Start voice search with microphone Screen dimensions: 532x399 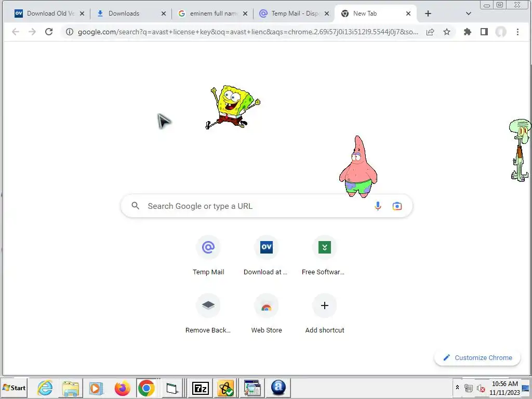tap(378, 206)
